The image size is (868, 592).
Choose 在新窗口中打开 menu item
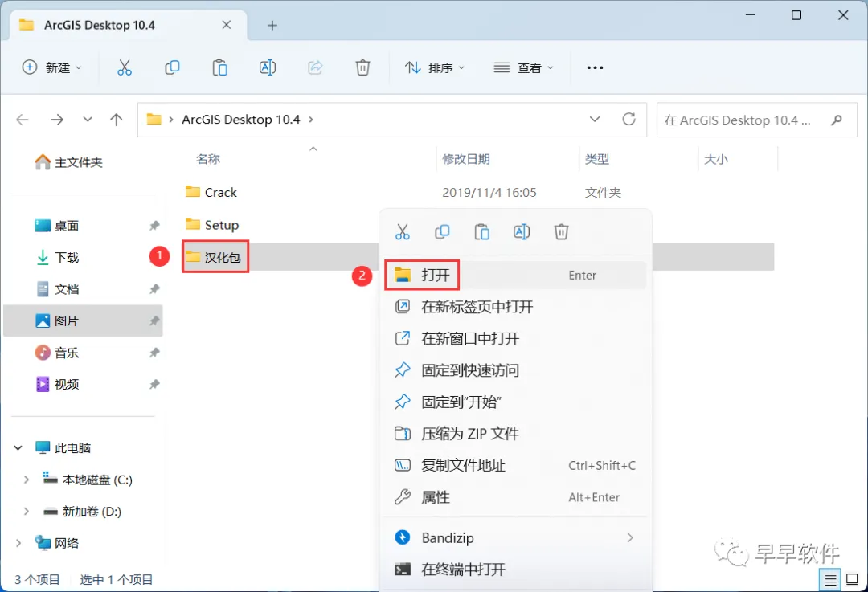[x=515, y=339]
